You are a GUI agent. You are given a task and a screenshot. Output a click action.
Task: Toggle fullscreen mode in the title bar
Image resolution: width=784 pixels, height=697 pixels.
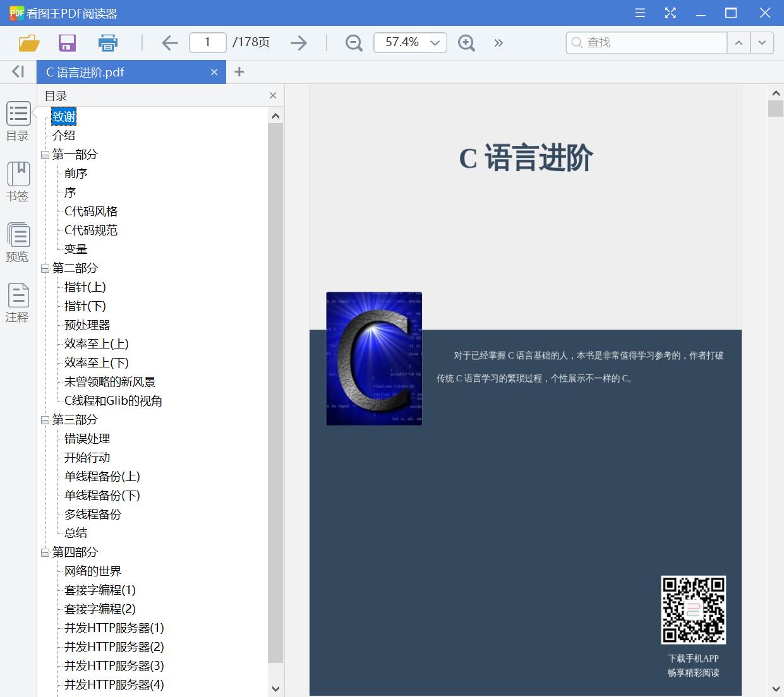(670, 13)
